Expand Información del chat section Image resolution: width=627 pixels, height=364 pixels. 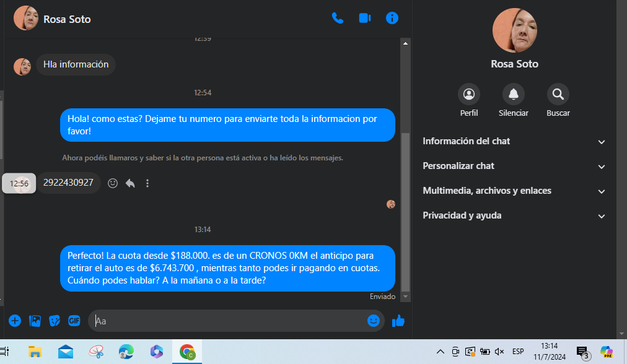coord(514,141)
